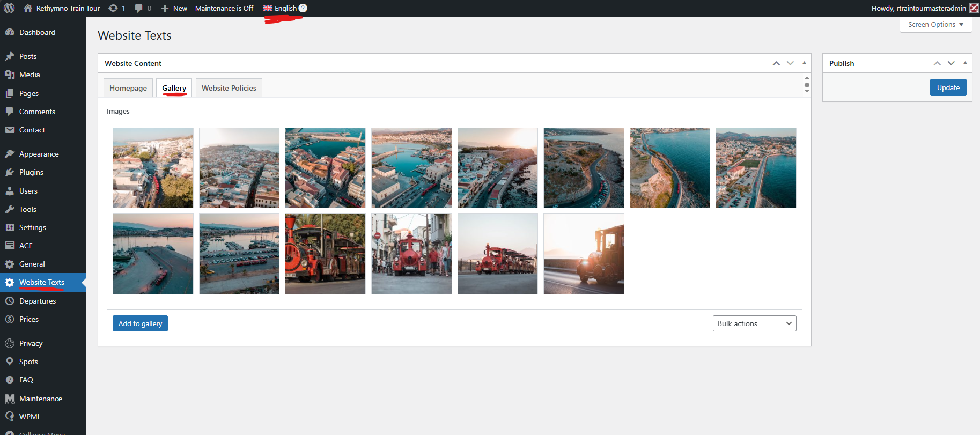The image size is (980, 435).
Task: Click the Posts pin icon
Action: (x=10, y=56)
